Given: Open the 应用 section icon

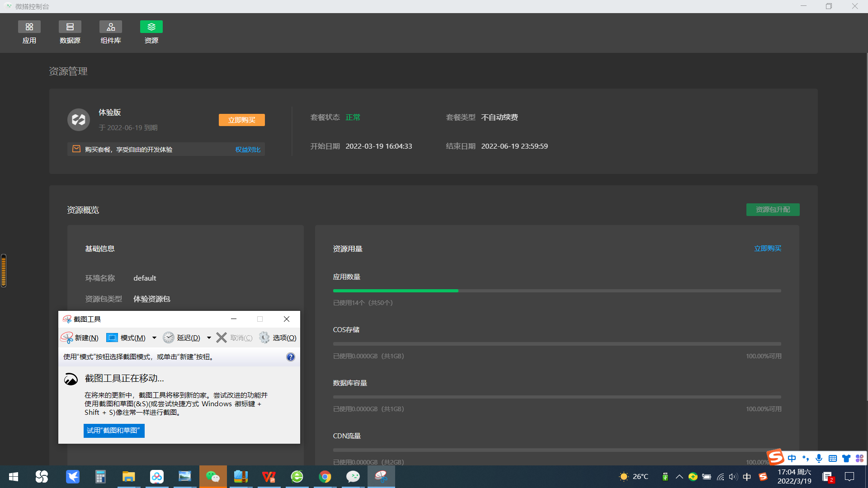Looking at the screenshot, I should tap(29, 27).
